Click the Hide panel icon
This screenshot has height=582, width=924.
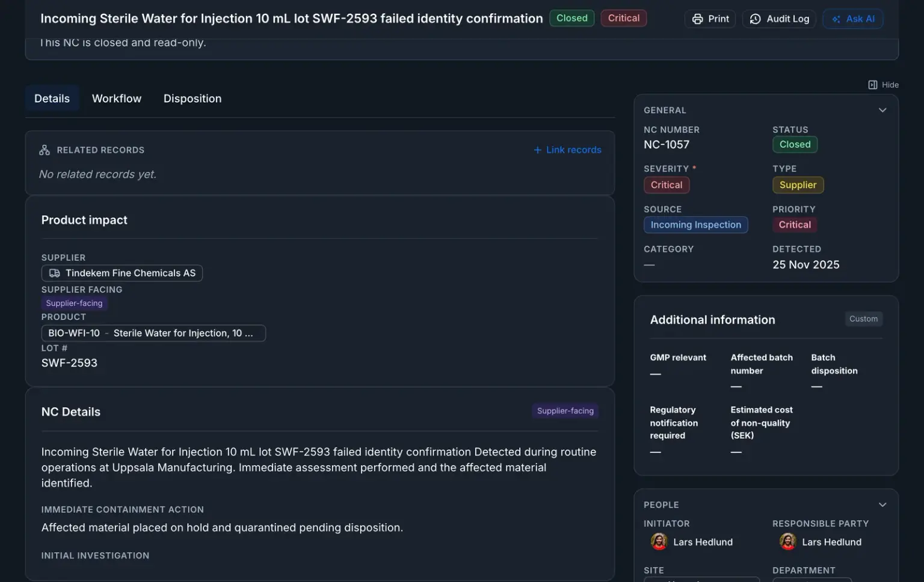coord(873,85)
